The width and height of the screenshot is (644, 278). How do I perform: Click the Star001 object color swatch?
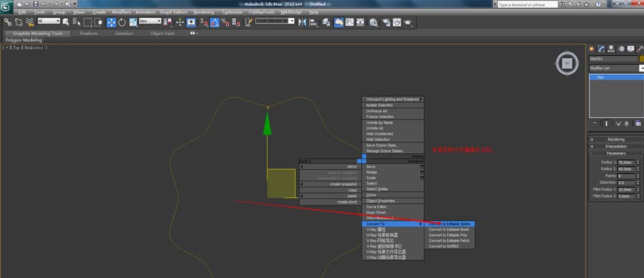641,59
